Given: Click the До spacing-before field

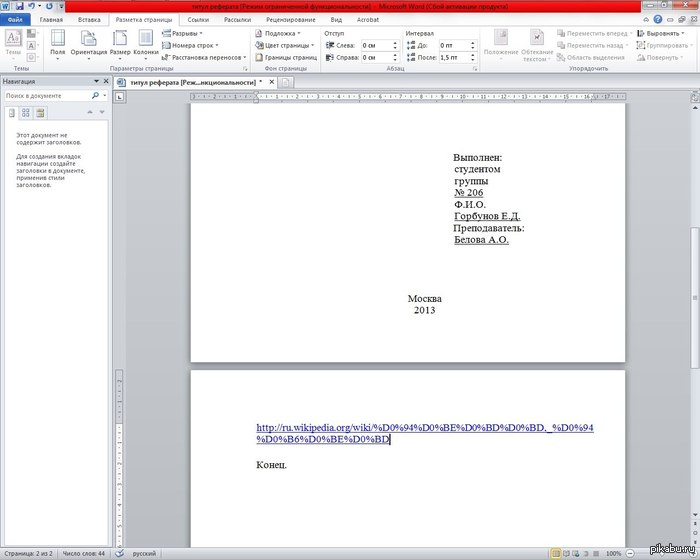Looking at the screenshot, I should tap(454, 46).
